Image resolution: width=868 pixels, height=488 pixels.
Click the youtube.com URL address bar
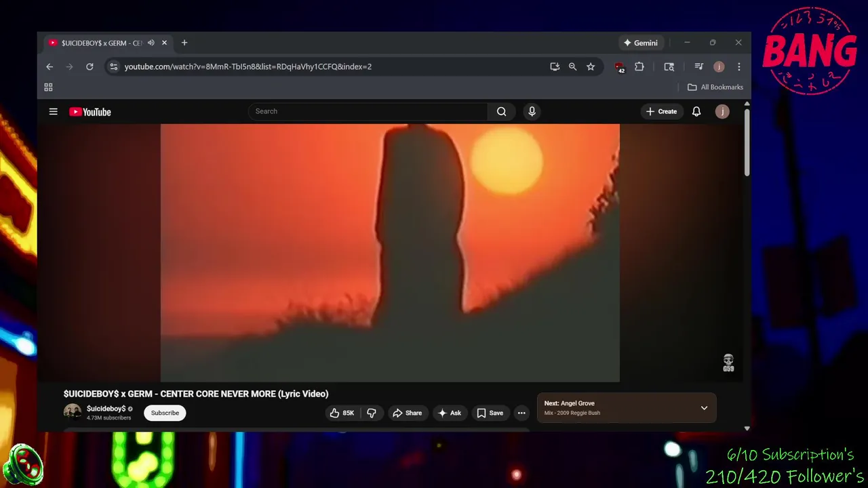pyautogui.click(x=248, y=66)
